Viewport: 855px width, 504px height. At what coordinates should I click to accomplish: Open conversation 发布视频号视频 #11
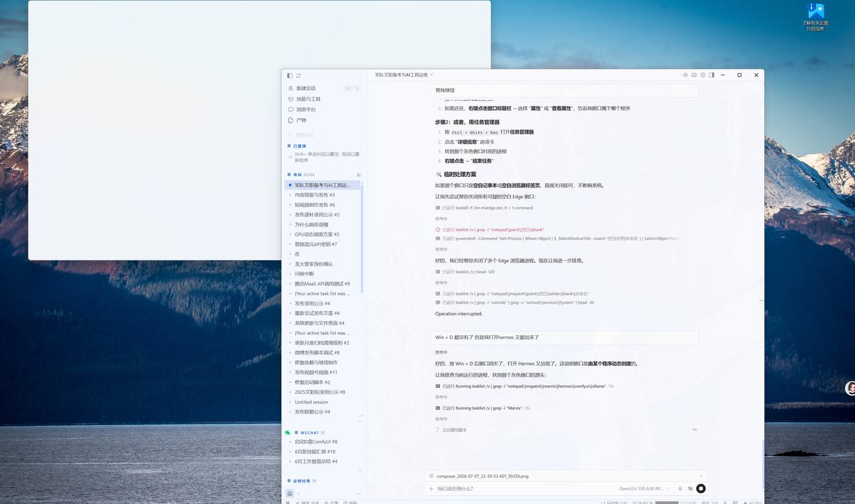click(x=323, y=372)
